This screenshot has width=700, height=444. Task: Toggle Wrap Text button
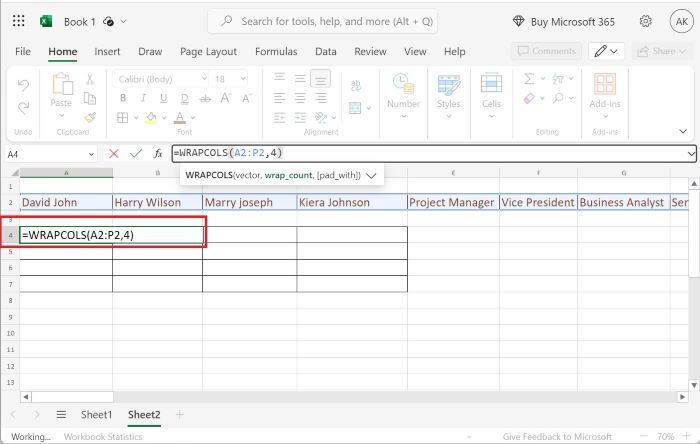356,85
